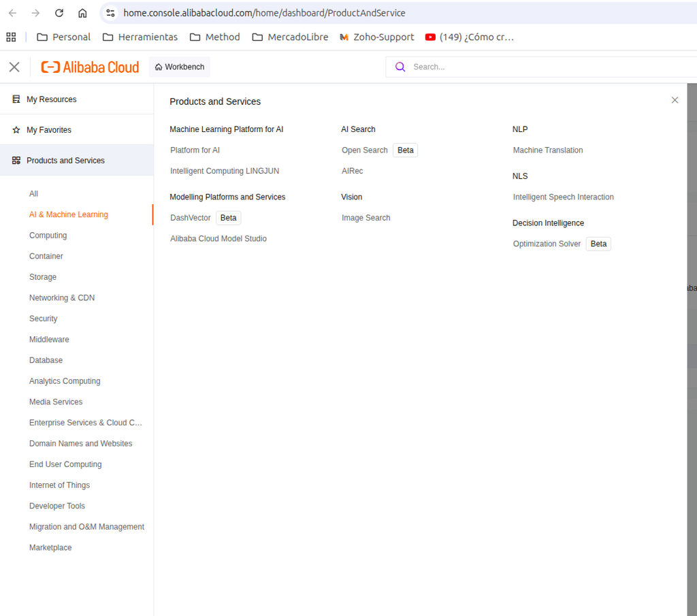697x616 pixels.
Task: Click the Alibaba Cloud logo
Action: coord(91,67)
